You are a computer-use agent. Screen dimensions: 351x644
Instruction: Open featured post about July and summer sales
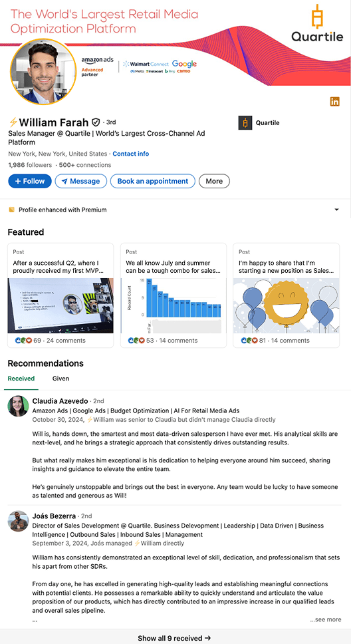174,295
